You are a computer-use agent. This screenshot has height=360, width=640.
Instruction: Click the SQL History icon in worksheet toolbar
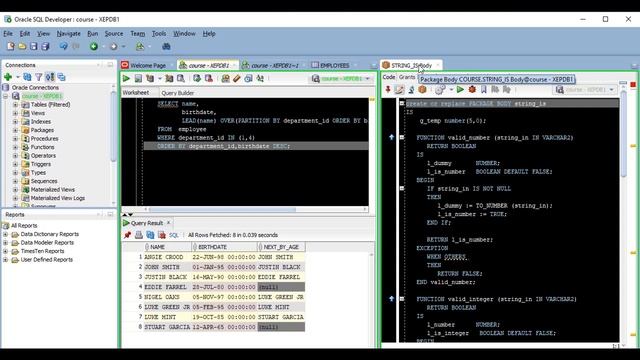pyautogui.click(x=248, y=78)
